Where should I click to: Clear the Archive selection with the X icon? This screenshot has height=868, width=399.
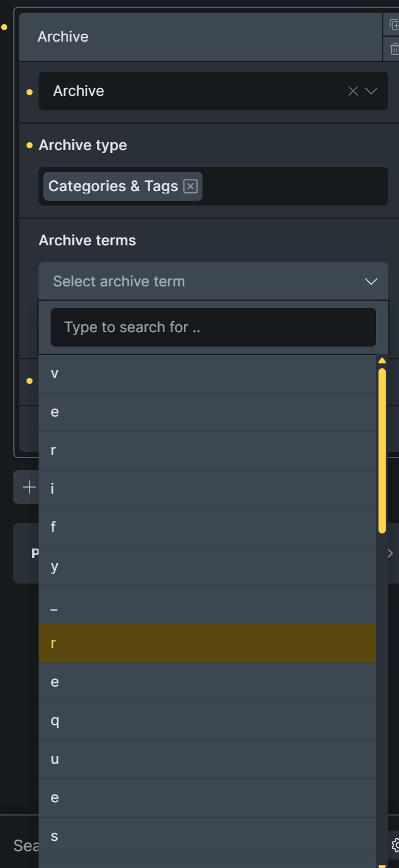point(353,91)
